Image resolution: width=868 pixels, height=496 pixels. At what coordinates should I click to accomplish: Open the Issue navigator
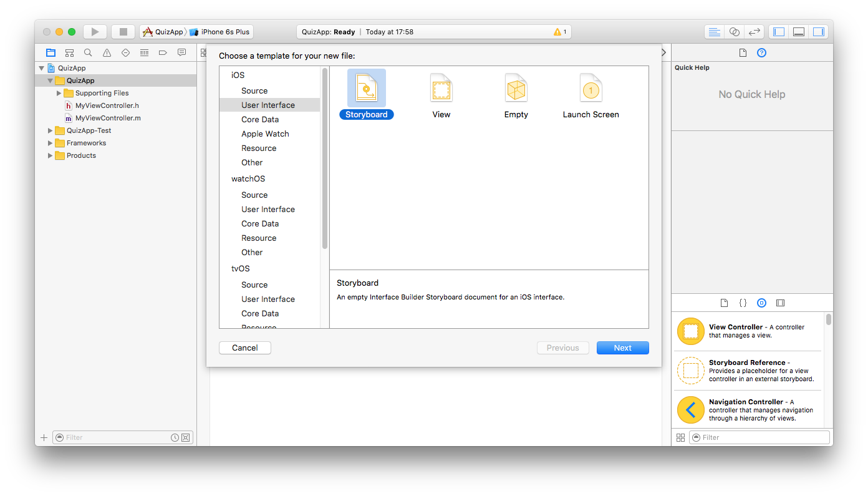107,53
